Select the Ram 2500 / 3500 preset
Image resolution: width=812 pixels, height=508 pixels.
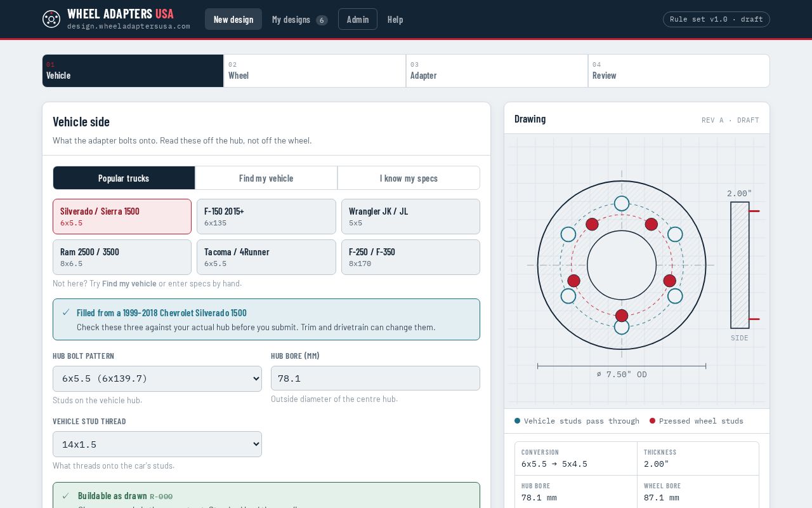[122, 257]
